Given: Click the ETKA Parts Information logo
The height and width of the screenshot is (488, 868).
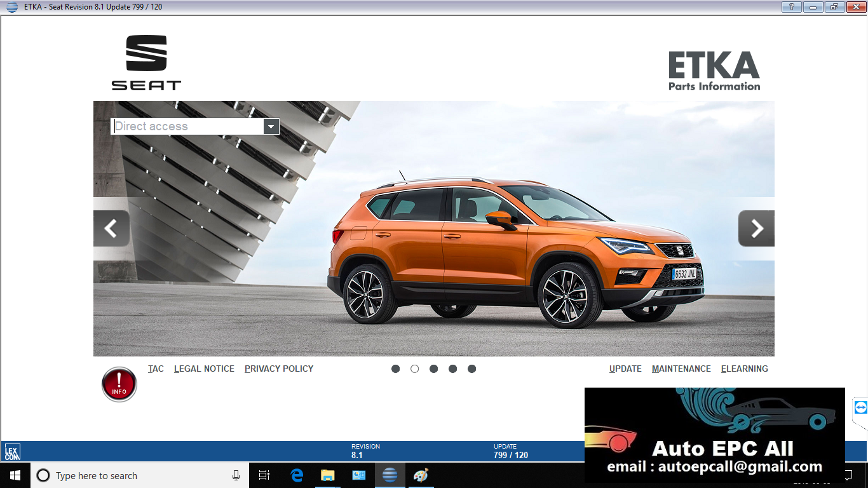Looking at the screenshot, I should click(713, 69).
